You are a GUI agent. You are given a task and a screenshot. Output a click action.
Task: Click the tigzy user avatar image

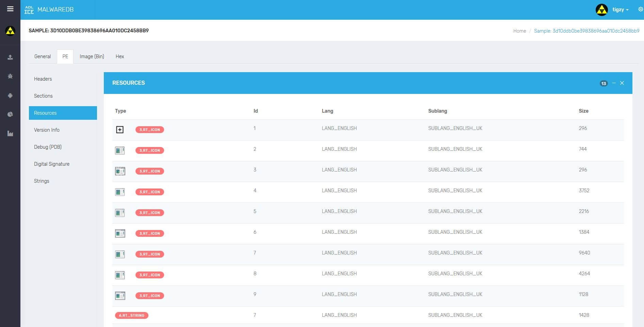click(x=602, y=10)
